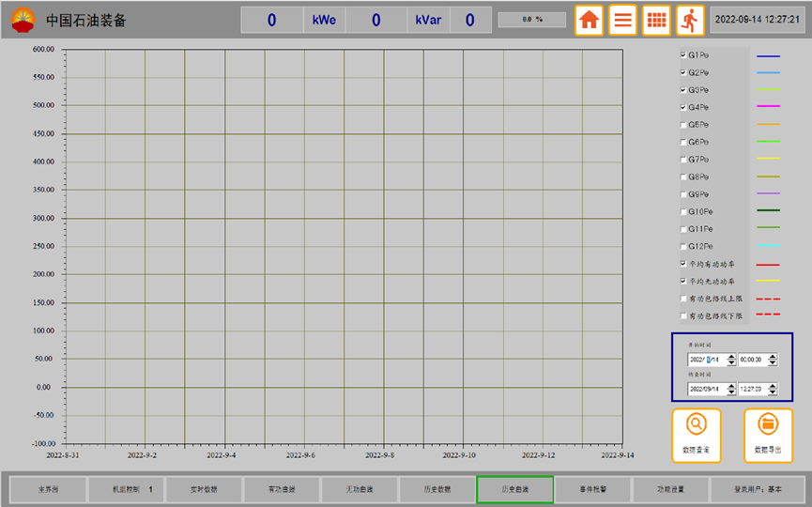
Task: Focus the start date input field
Action: [x=708, y=360]
